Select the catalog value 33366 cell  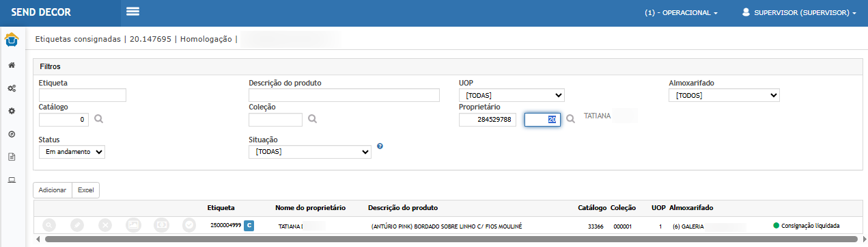pos(596,226)
